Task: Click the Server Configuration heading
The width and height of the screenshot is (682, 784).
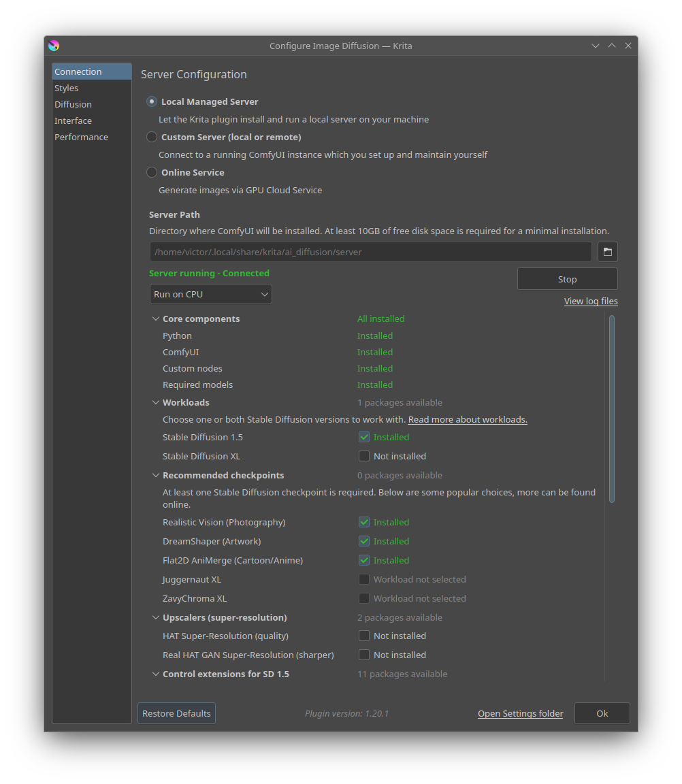Action: (x=193, y=74)
